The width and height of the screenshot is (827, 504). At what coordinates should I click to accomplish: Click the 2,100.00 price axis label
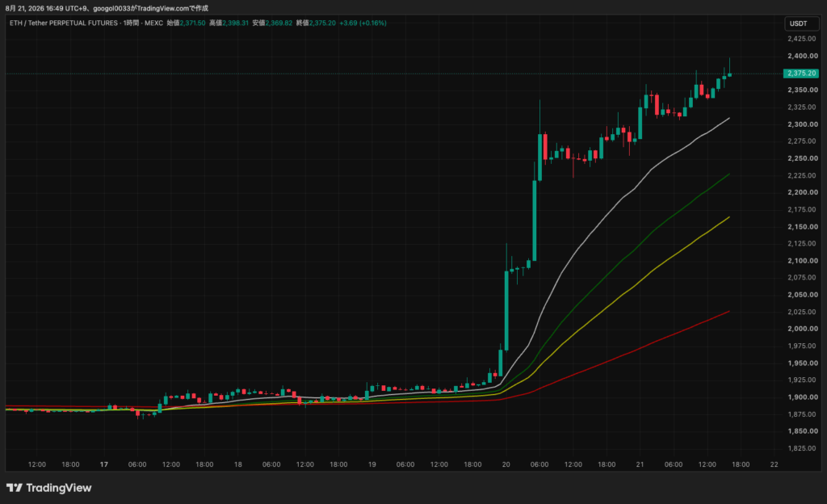(803, 260)
